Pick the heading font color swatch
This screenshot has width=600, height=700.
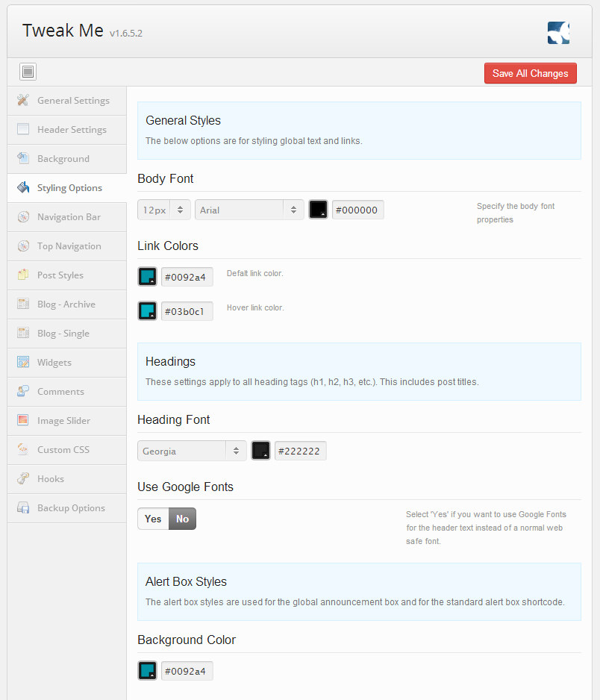click(260, 451)
